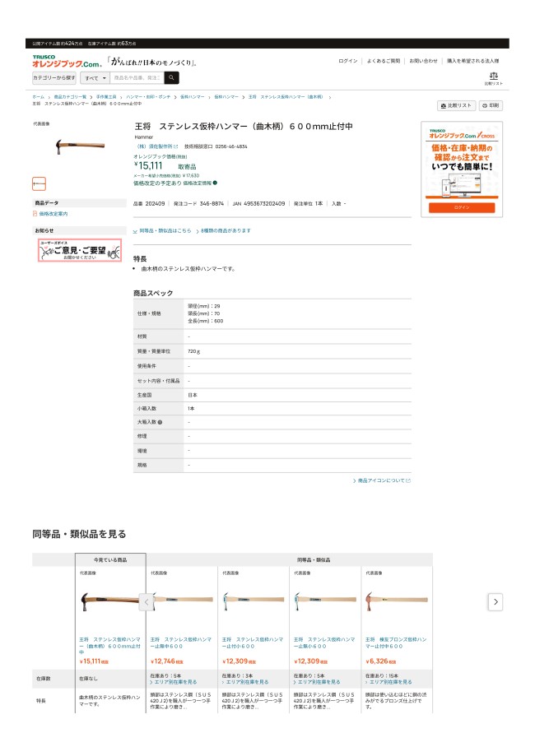This screenshot has width=535, height=756.
Task: Open 商品カテゴリ一覧 breadcrumb
Action: [x=70, y=97]
